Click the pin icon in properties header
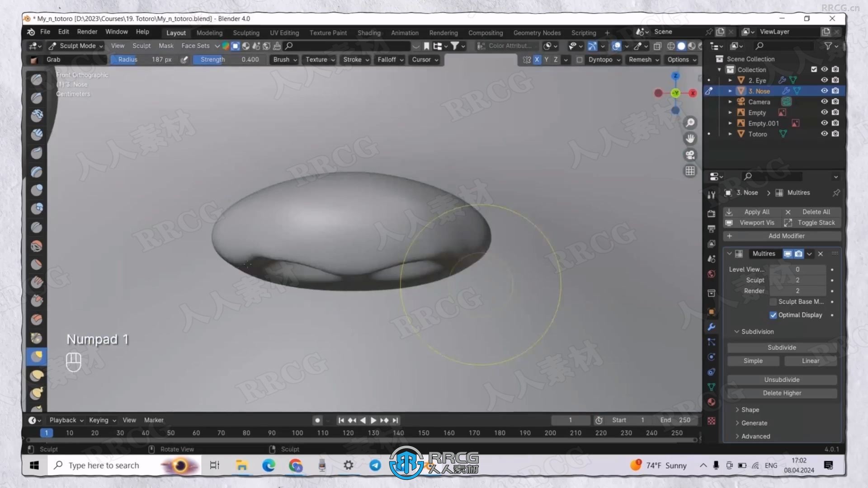The height and width of the screenshot is (488, 868). click(x=836, y=193)
